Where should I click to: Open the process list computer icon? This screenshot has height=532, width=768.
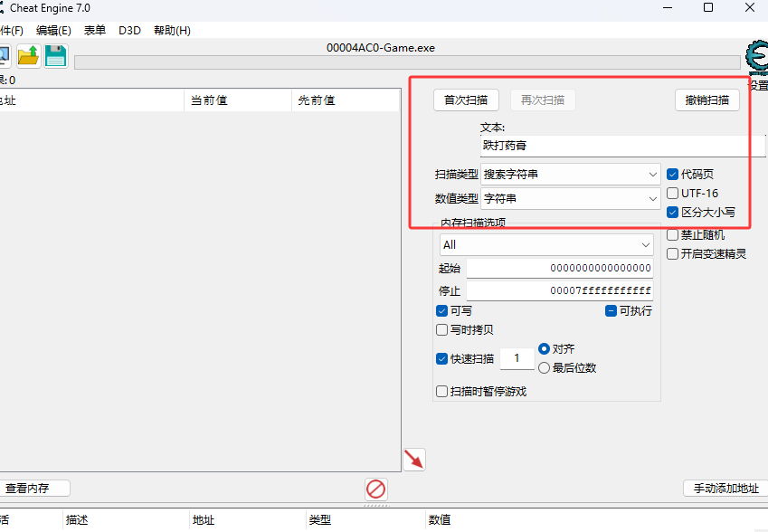tap(4, 56)
